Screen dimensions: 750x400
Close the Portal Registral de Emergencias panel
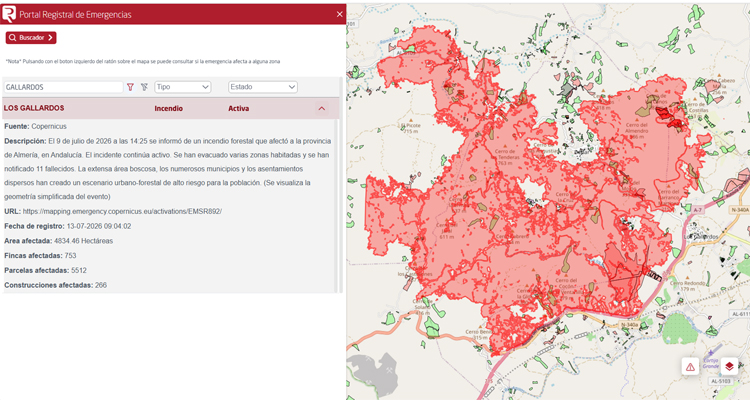[x=340, y=14]
